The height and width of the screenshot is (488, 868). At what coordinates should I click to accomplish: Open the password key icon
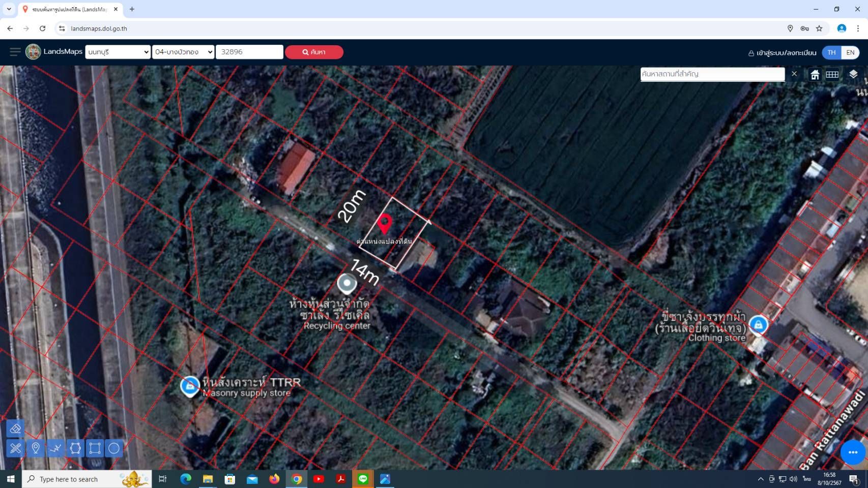point(804,28)
